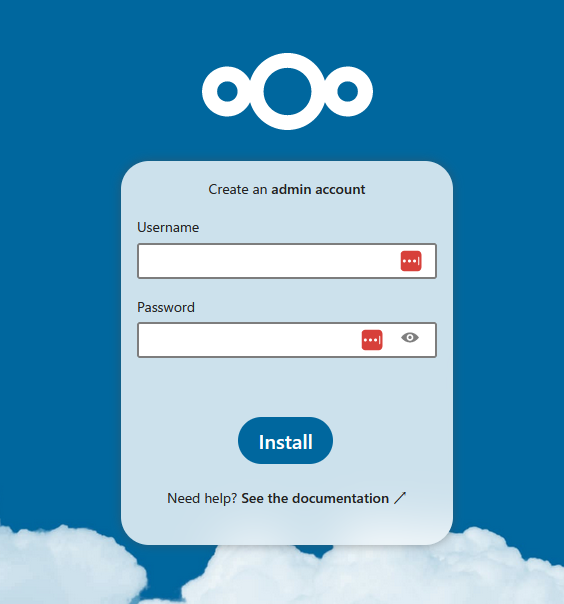Click empty card area above Install button
Image resolution: width=564 pixels, height=604 pixels.
(287, 387)
